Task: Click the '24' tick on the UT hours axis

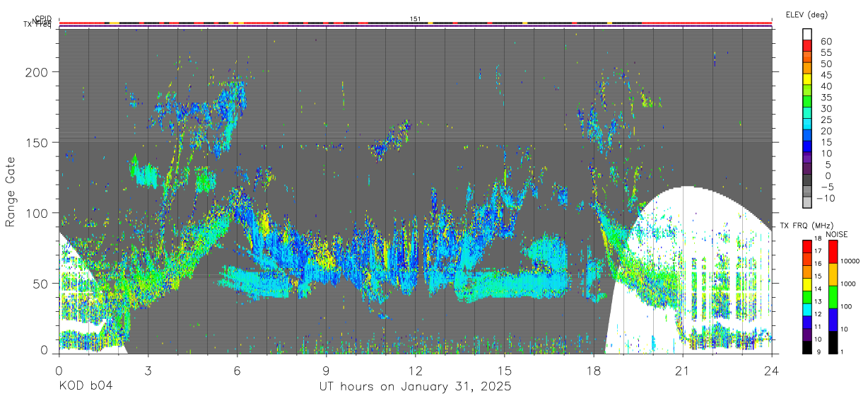Action: pyautogui.click(x=772, y=369)
